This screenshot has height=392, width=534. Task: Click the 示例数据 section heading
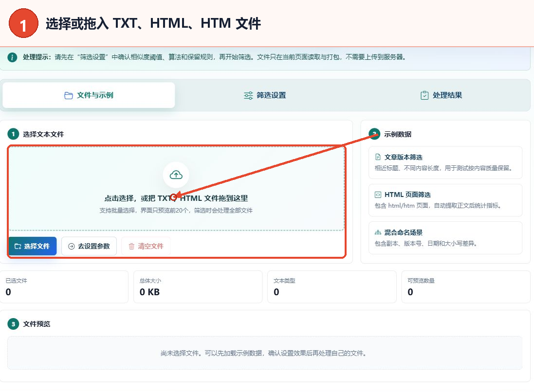pyautogui.click(x=397, y=134)
